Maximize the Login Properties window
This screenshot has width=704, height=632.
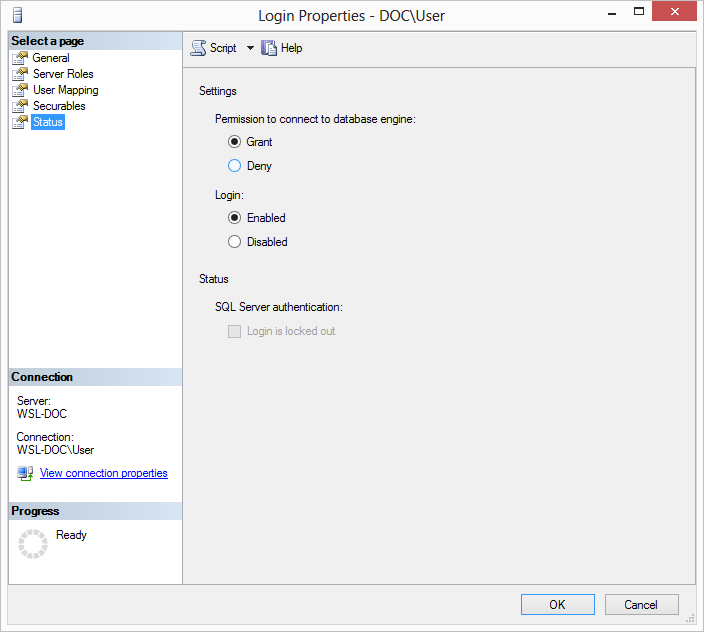point(639,12)
